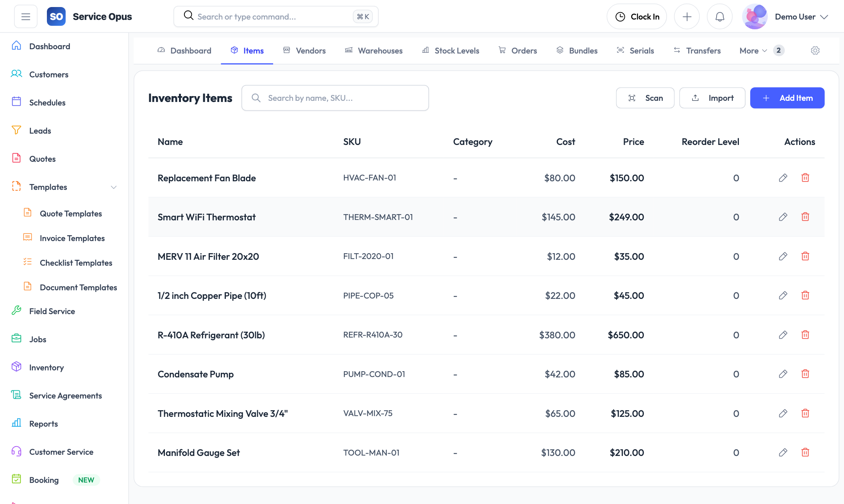Click the edit pencil for Replacement Fan Blade
The width and height of the screenshot is (844, 504).
coord(783,178)
